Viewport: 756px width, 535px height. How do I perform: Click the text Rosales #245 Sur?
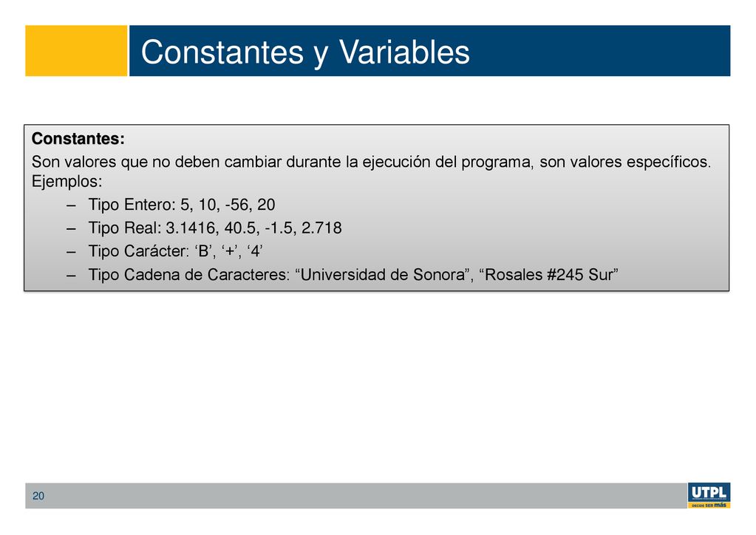click(548, 275)
